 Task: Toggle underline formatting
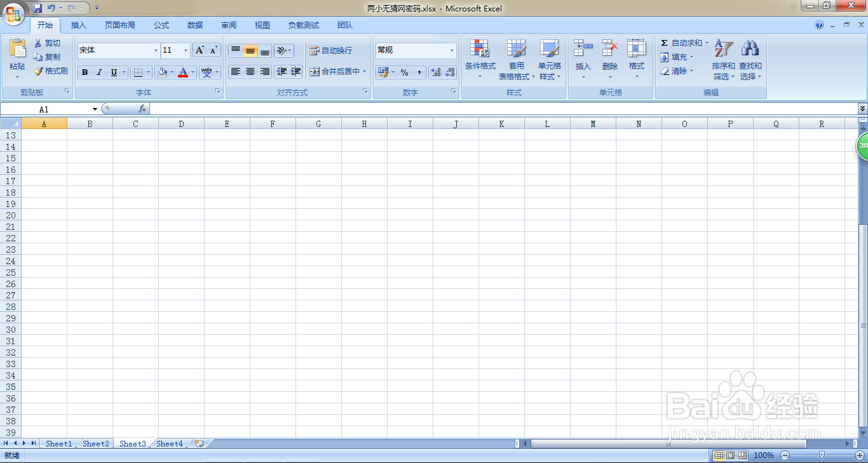[114, 72]
